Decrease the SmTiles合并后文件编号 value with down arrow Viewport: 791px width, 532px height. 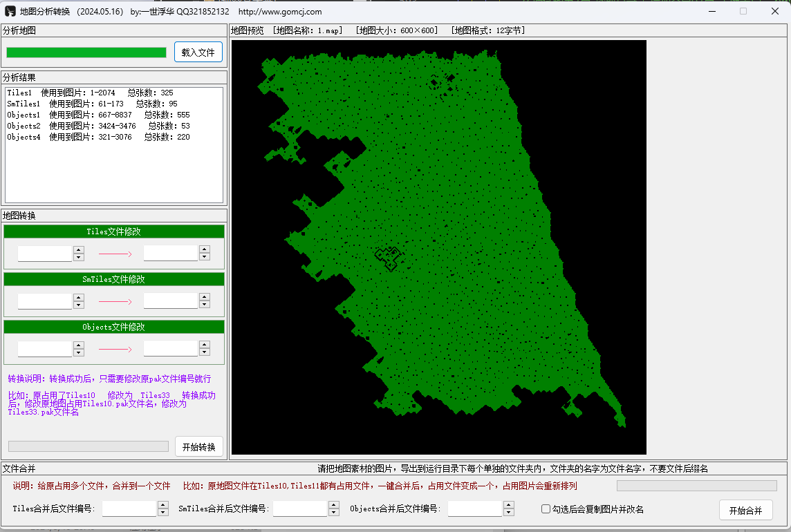(334, 513)
